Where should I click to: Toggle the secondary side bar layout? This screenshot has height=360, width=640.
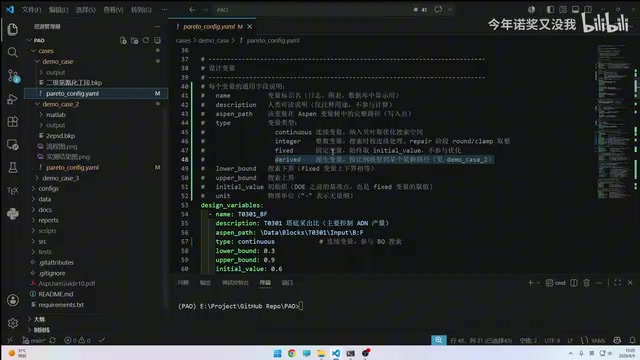point(588,9)
